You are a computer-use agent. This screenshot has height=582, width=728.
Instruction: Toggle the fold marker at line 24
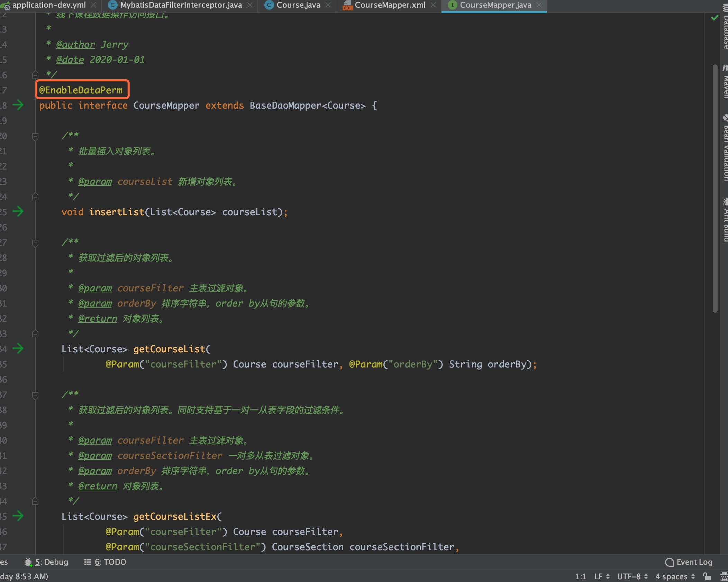[x=35, y=197]
